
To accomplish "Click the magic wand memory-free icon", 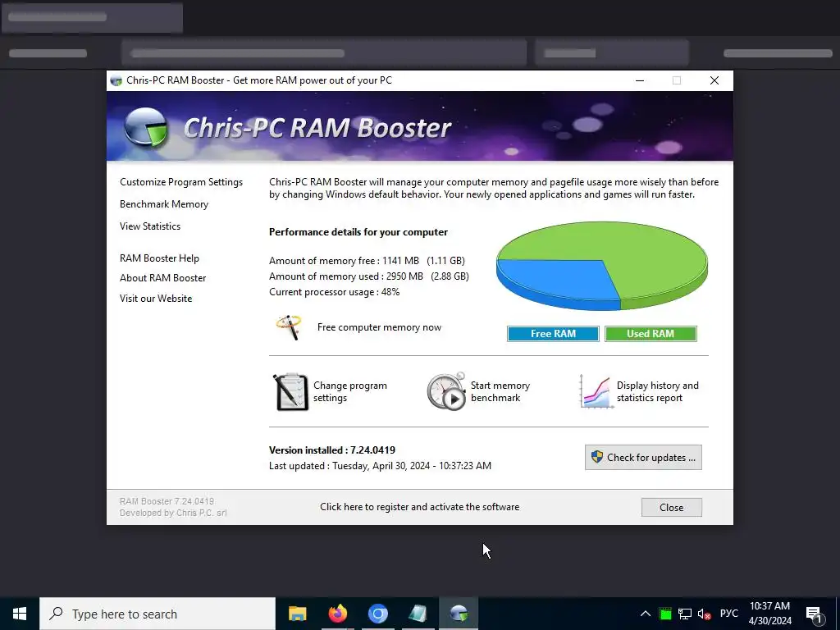I will tap(289, 327).
